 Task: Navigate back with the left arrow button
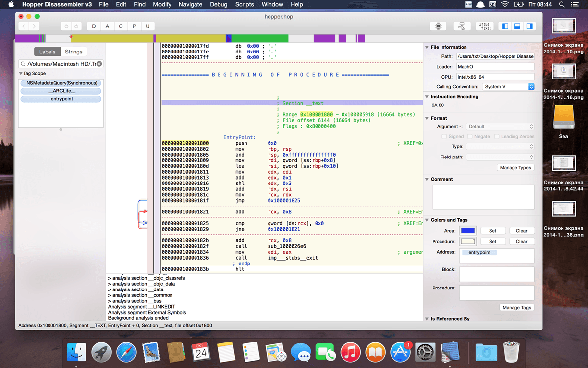point(24,26)
